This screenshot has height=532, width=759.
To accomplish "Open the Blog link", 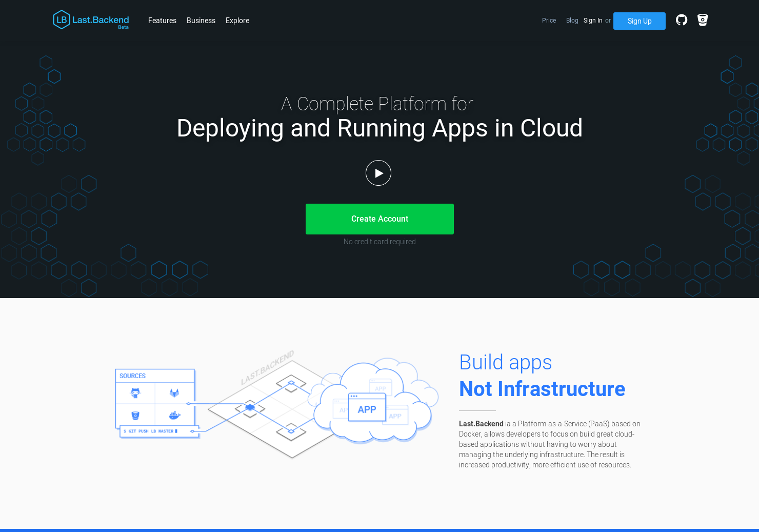I will coord(572,21).
